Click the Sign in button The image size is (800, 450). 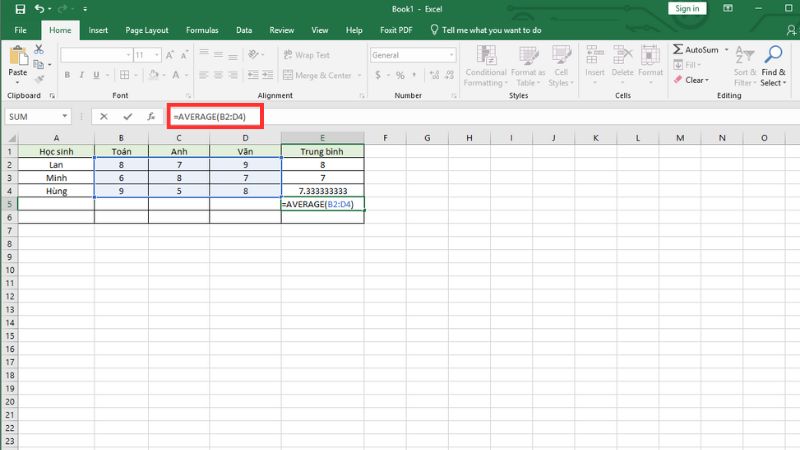tap(687, 9)
